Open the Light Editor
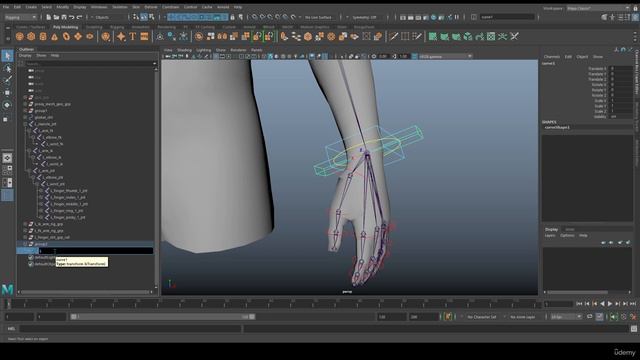The width and height of the screenshot is (640, 360). (449, 17)
